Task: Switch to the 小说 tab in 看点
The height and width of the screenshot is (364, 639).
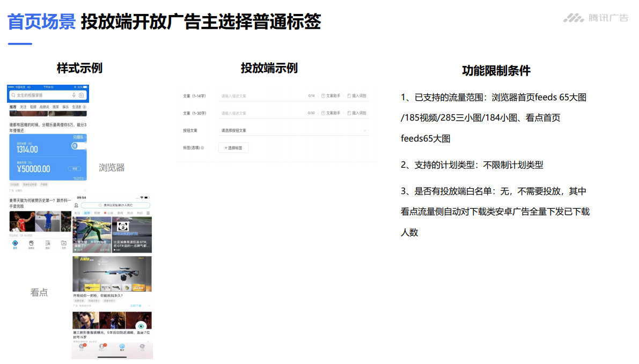Action: click(x=110, y=213)
